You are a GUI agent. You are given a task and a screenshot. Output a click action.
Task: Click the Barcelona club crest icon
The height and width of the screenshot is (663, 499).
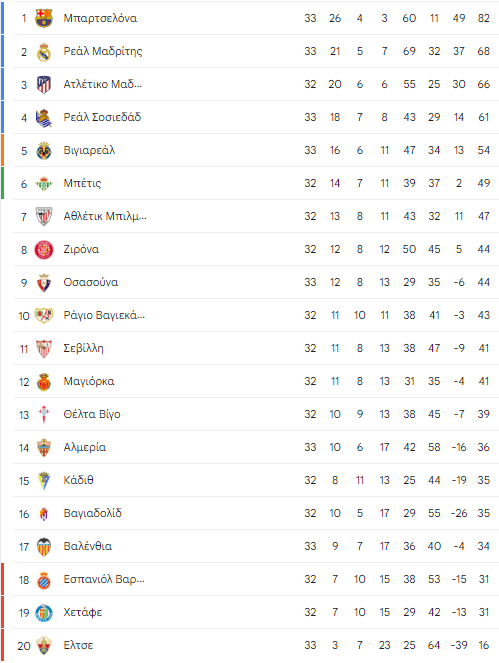44,18
